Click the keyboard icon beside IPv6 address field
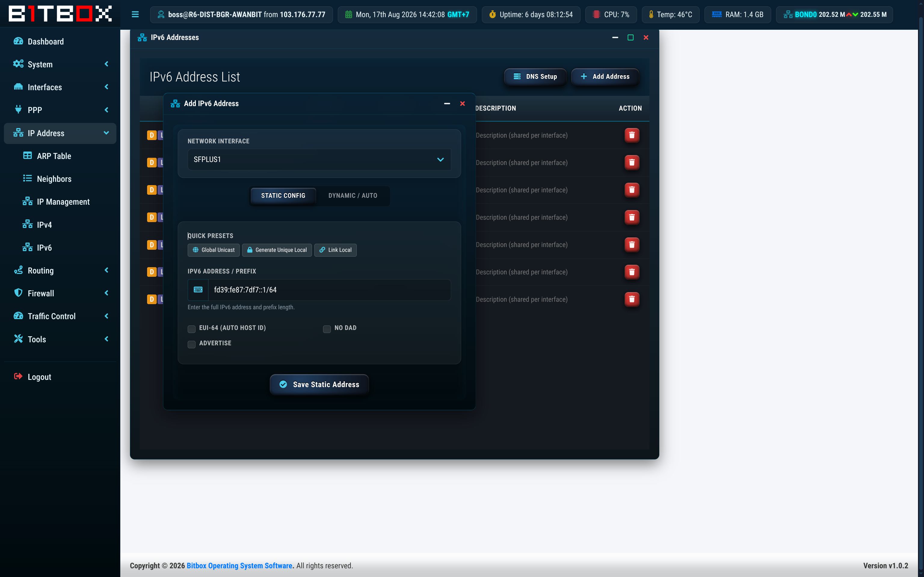Image resolution: width=924 pixels, height=577 pixels. tap(198, 290)
